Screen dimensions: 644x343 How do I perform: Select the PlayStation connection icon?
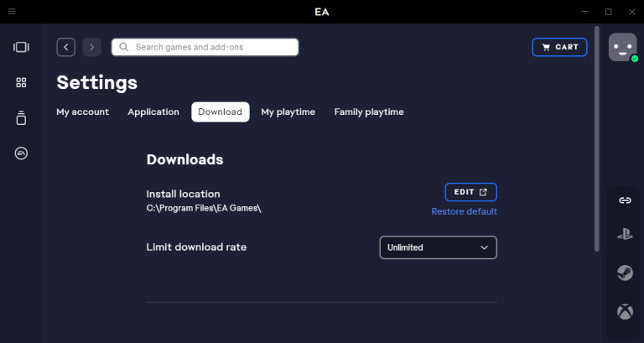(625, 236)
